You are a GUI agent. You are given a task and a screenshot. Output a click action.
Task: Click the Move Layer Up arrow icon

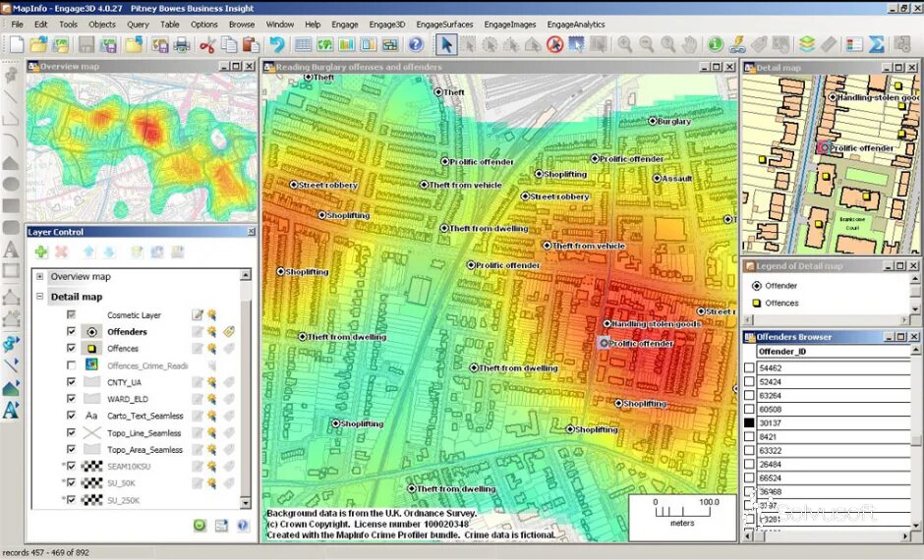[x=88, y=252]
